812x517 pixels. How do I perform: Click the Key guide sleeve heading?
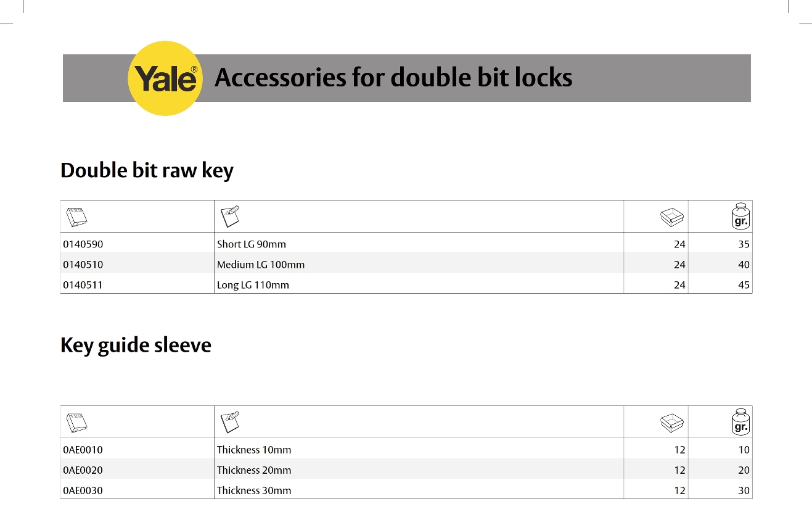136,345
